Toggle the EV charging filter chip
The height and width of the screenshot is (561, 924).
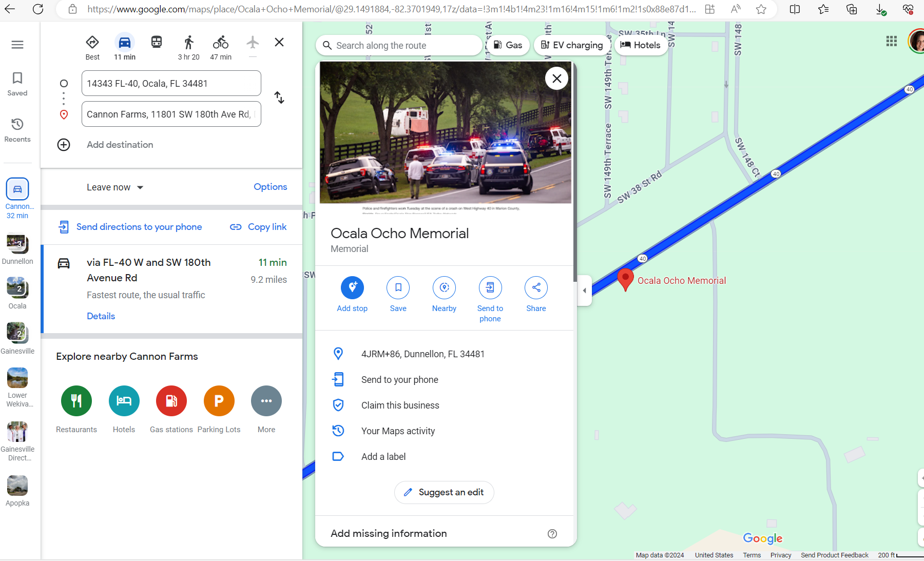572,45
